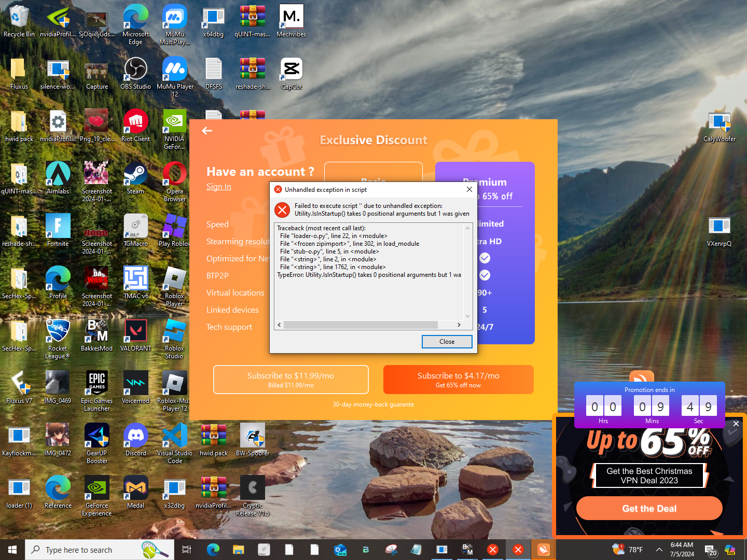Choose Subscribe to $4.17/mo
The height and width of the screenshot is (560, 747).
pos(459,380)
